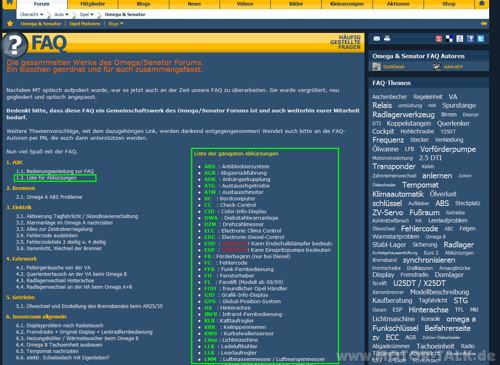Screen dimensions: 500x365
Task: Share via the Google bookmark icon
Action: pyautogui.click(x=460, y=39)
